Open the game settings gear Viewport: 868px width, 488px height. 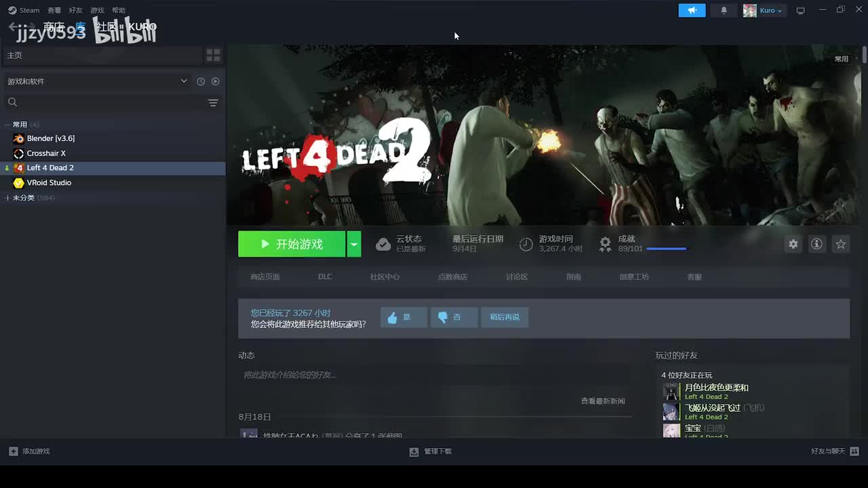tap(793, 244)
